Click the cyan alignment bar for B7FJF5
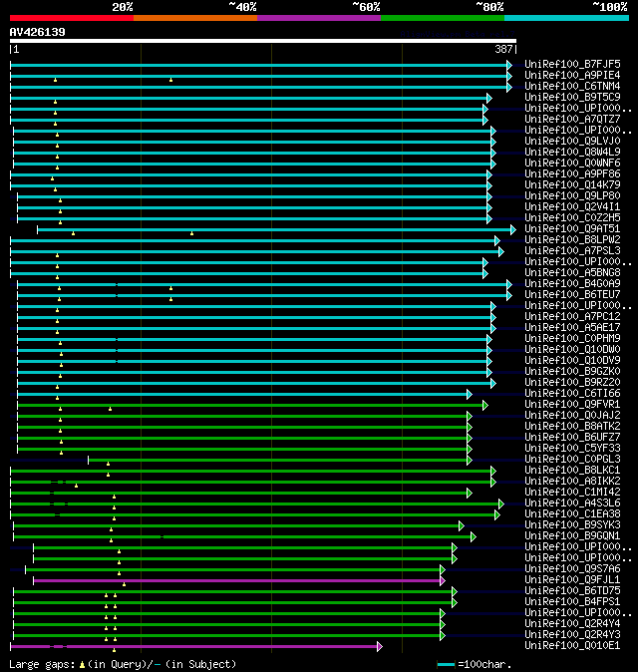The height and width of the screenshot is (672, 638). coord(261,65)
